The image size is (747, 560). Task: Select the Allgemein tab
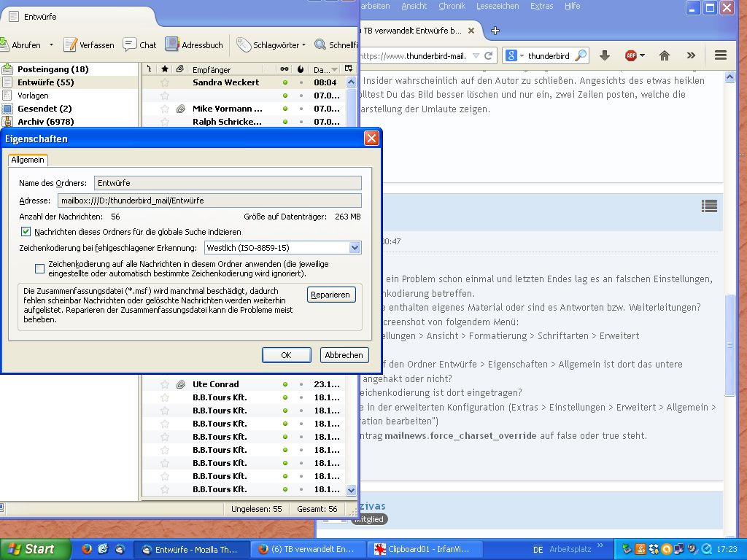[28, 160]
